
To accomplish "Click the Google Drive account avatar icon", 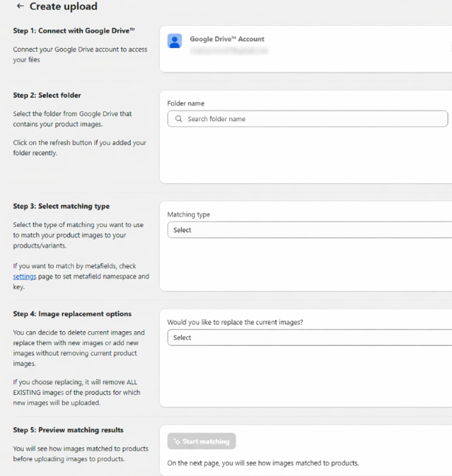I will tap(174, 41).
